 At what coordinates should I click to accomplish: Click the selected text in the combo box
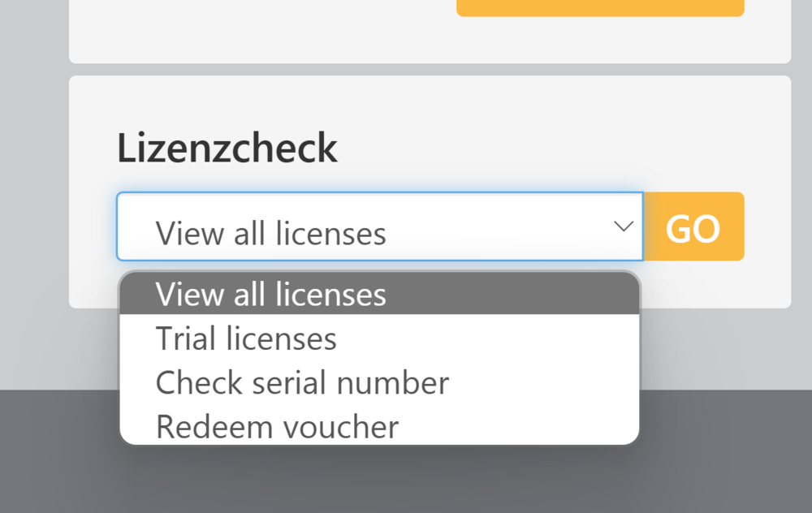click(271, 234)
